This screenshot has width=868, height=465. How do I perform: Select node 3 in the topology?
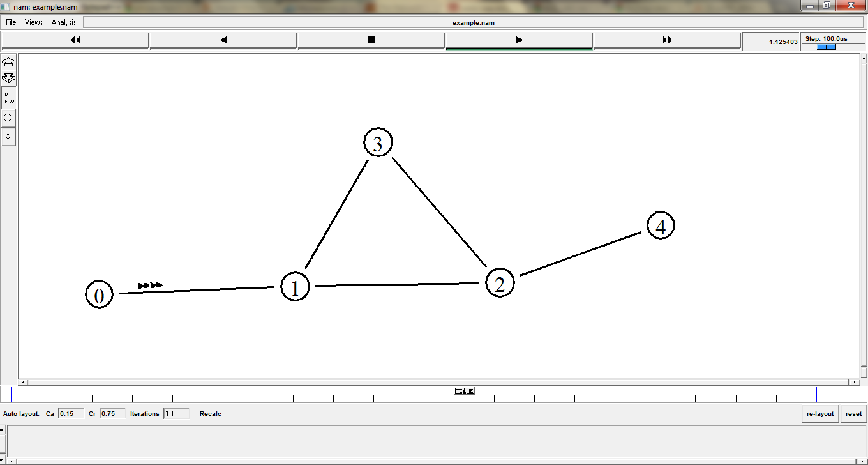click(x=378, y=143)
